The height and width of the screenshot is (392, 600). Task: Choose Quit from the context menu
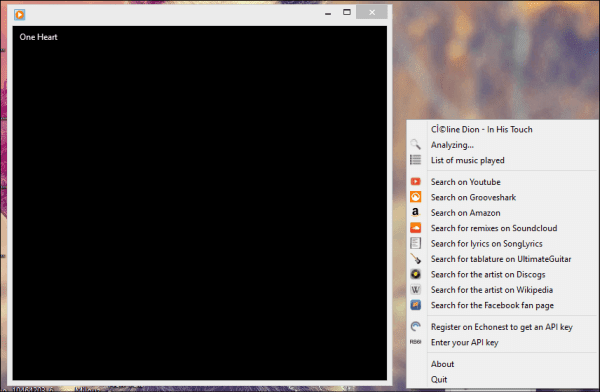click(x=502, y=379)
